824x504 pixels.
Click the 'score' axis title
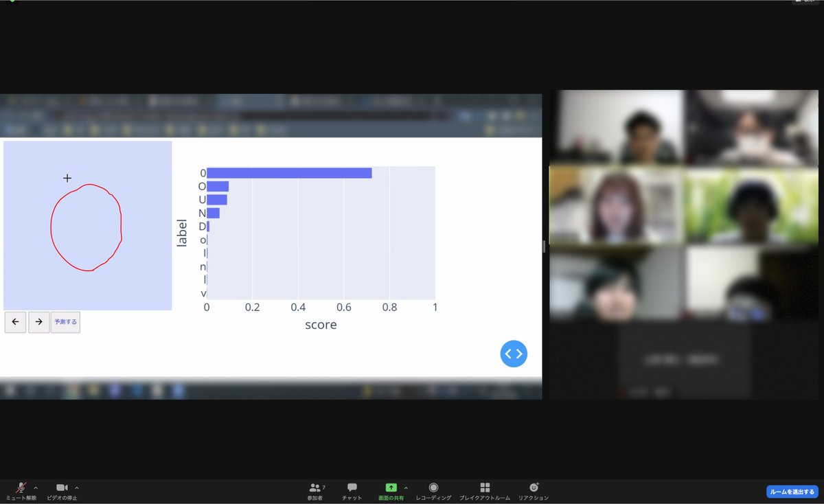[321, 324]
